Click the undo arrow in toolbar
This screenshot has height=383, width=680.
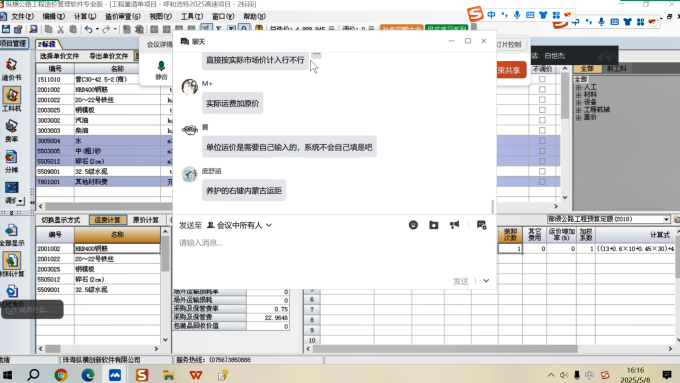pos(88,29)
